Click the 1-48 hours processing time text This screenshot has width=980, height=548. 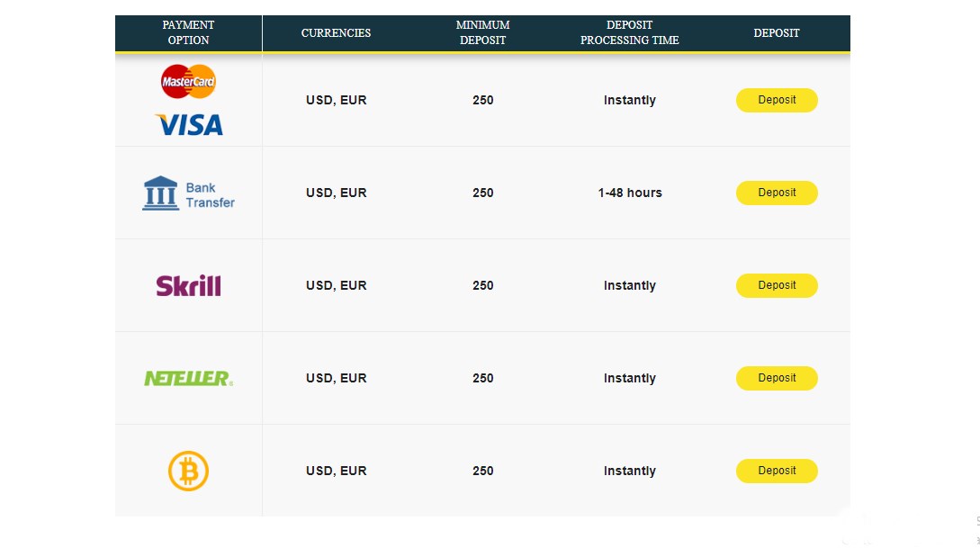click(629, 193)
